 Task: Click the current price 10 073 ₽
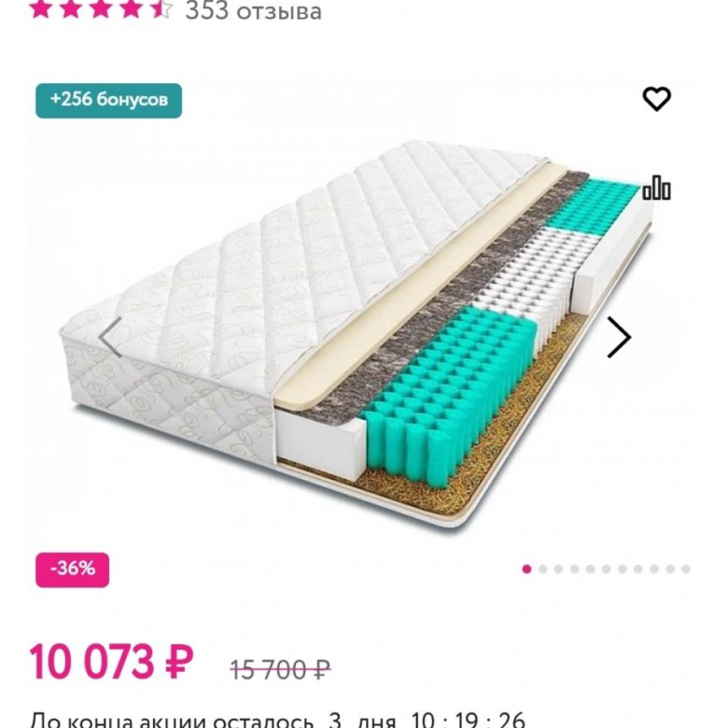pos(112,662)
